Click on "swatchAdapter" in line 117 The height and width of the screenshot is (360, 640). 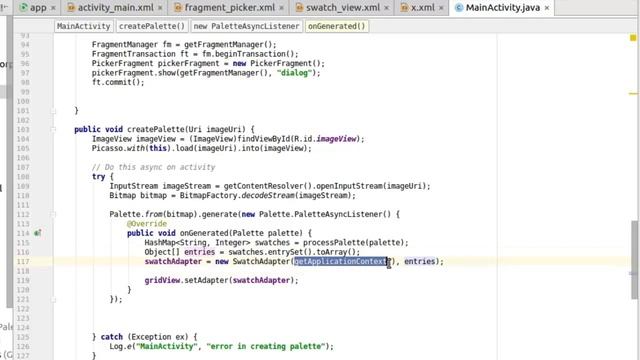click(x=173, y=261)
